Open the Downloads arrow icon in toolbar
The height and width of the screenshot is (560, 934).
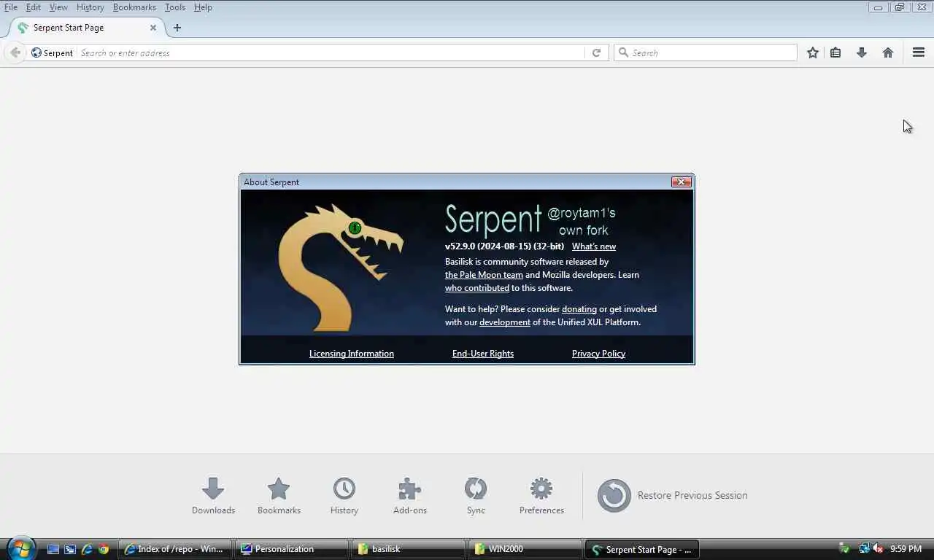(862, 52)
